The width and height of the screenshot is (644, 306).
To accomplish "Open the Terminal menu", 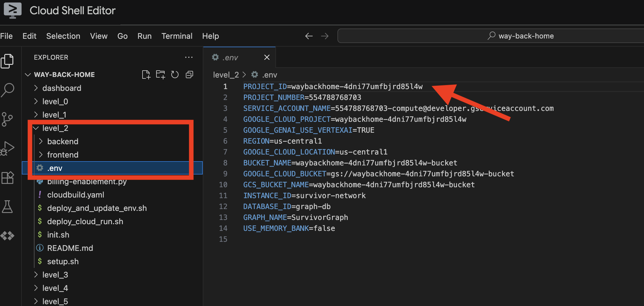I will point(177,36).
